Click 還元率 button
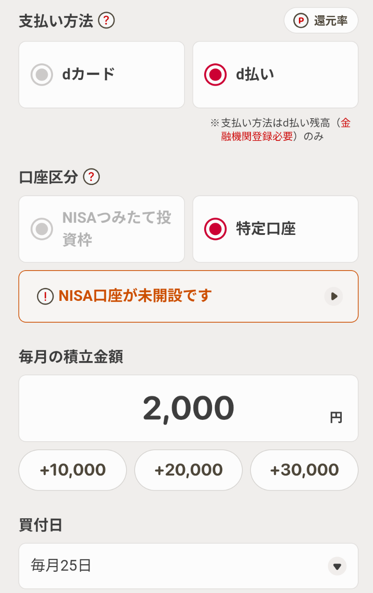 click(x=321, y=20)
